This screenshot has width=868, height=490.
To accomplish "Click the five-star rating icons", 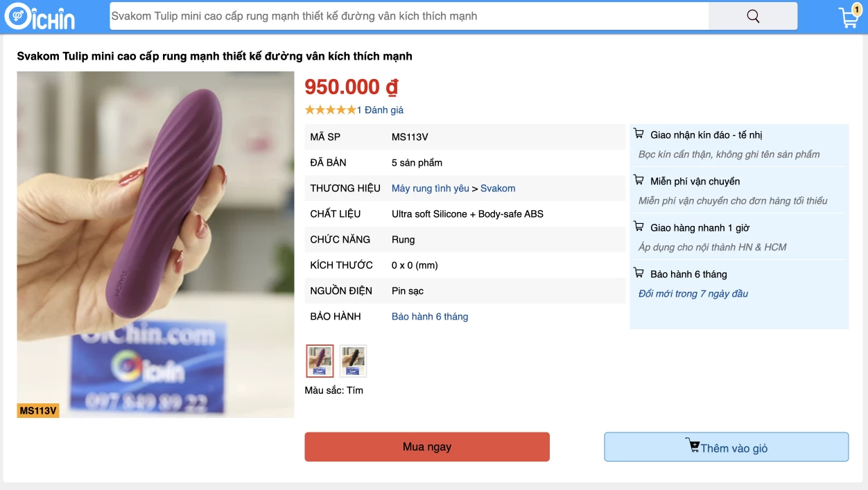I will [x=330, y=110].
